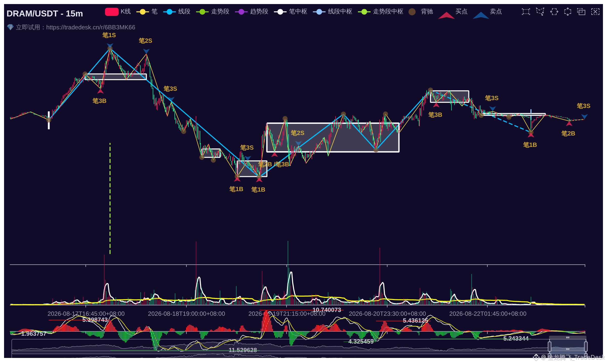Image resolution: width=607 pixels, height=364 pixels.
Task: Click the MACD value 1.963757
Action: pyautogui.click(x=34, y=334)
